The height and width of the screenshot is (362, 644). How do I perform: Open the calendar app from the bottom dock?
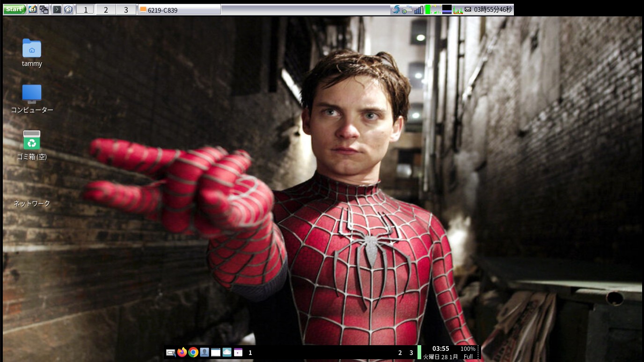click(x=238, y=352)
